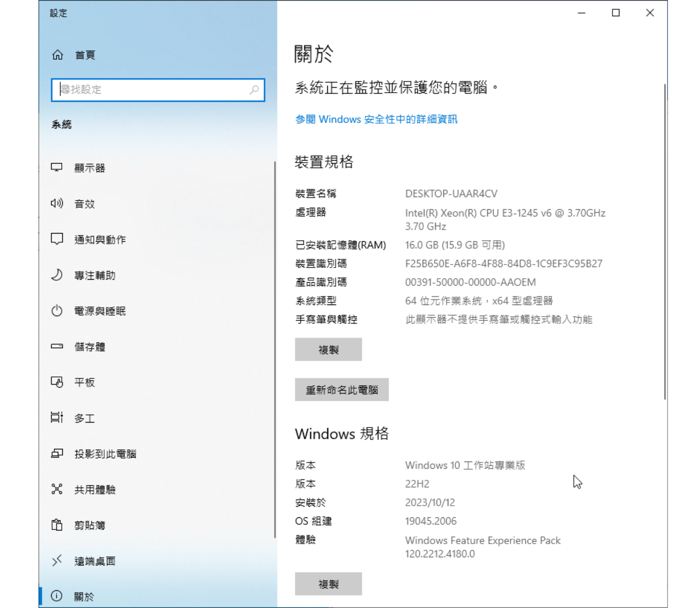Screen dimensions: 700x608
Task: Click the Clipboard icon
Action: click(x=57, y=525)
